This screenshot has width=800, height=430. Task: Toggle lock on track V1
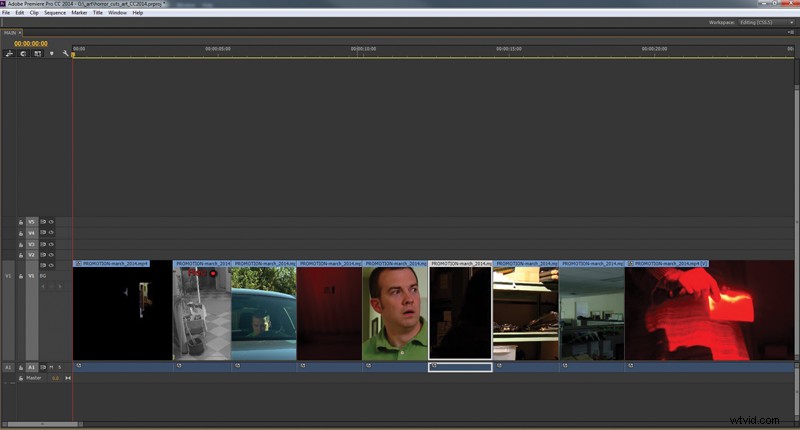point(21,276)
